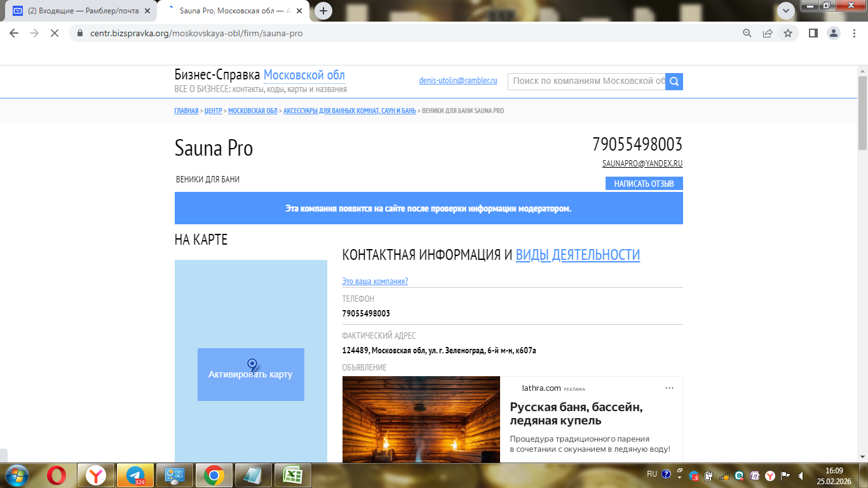Open Notepad from the taskbar
The image size is (868, 488).
point(254,475)
